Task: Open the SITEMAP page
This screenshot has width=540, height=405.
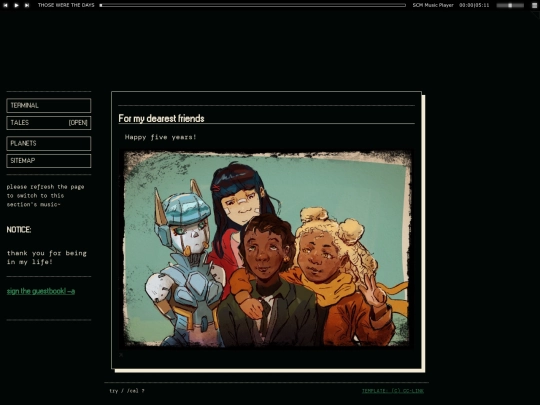Action: [49, 160]
